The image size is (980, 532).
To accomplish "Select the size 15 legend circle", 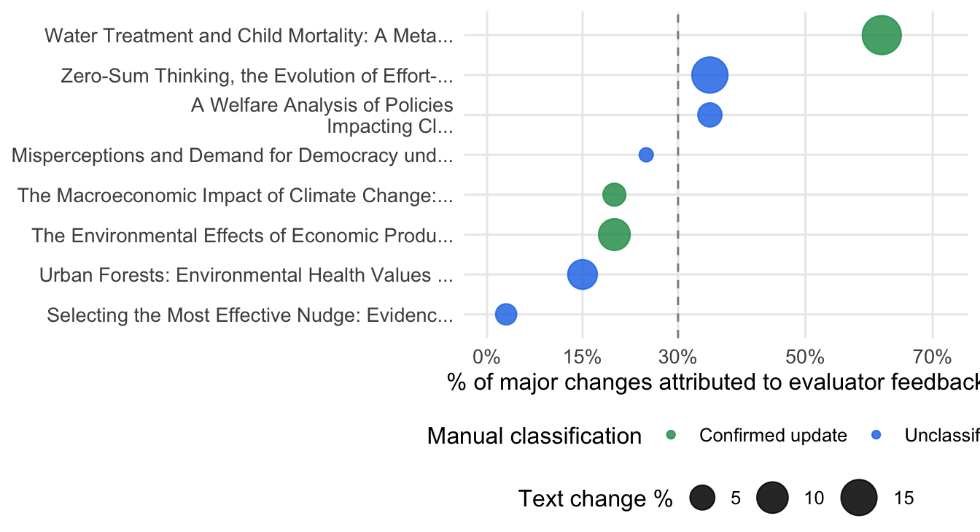I will [858, 498].
